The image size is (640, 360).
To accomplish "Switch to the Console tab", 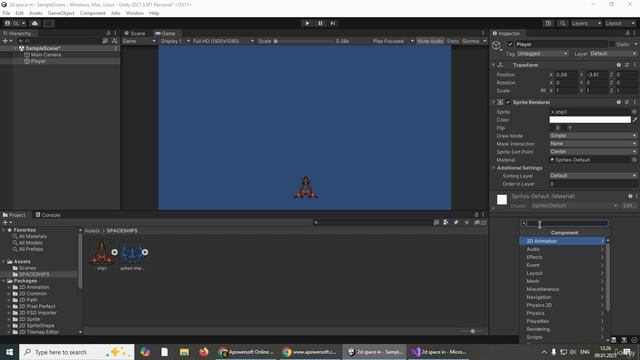I will (48, 215).
